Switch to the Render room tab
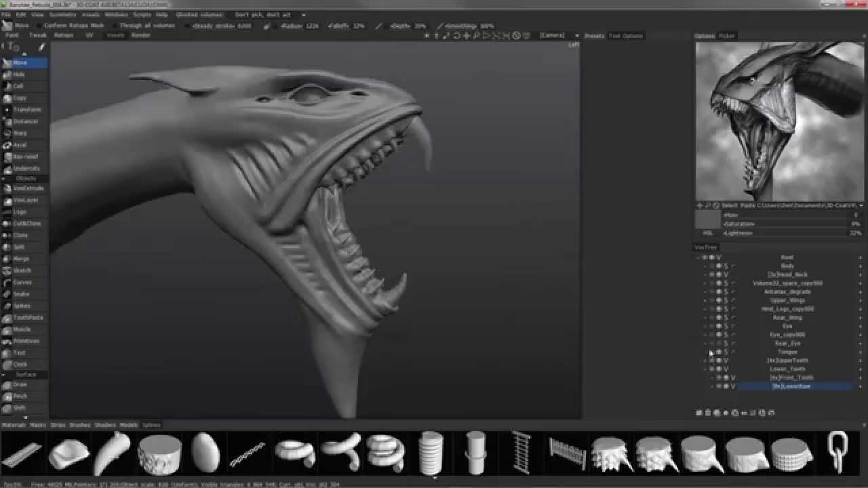Viewport: 868px width, 488px height. coord(140,35)
